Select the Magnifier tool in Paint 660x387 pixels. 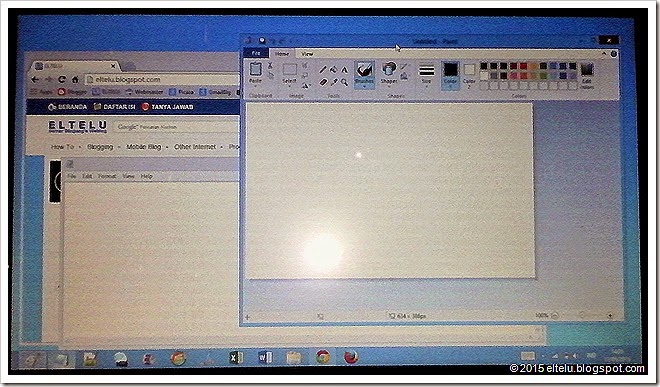[344, 82]
